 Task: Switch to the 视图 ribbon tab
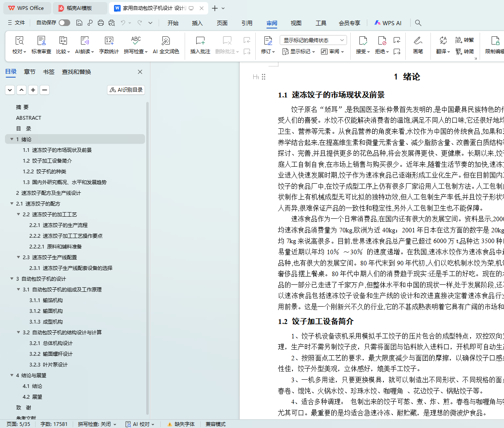[296, 23]
